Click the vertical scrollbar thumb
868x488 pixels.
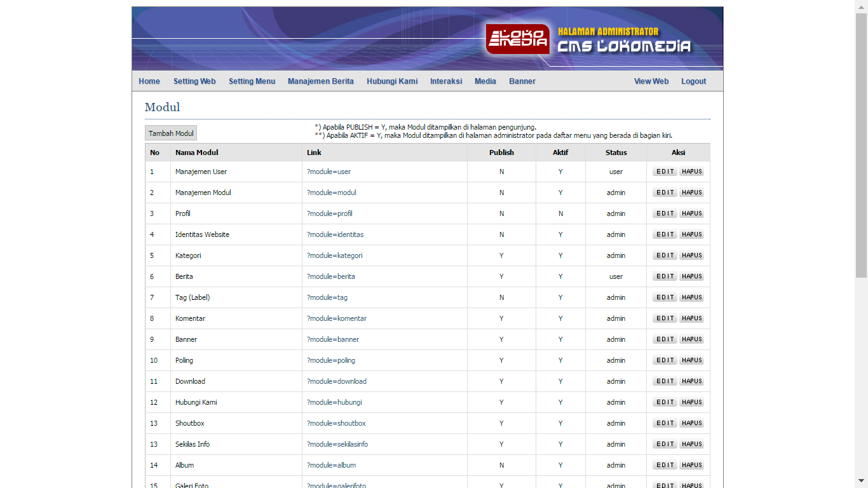861,146
